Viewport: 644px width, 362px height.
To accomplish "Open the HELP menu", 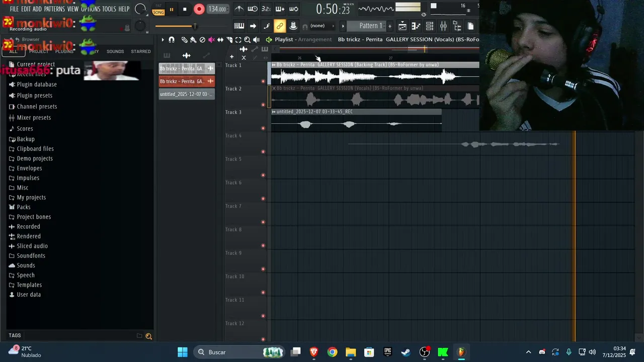I will (x=124, y=9).
